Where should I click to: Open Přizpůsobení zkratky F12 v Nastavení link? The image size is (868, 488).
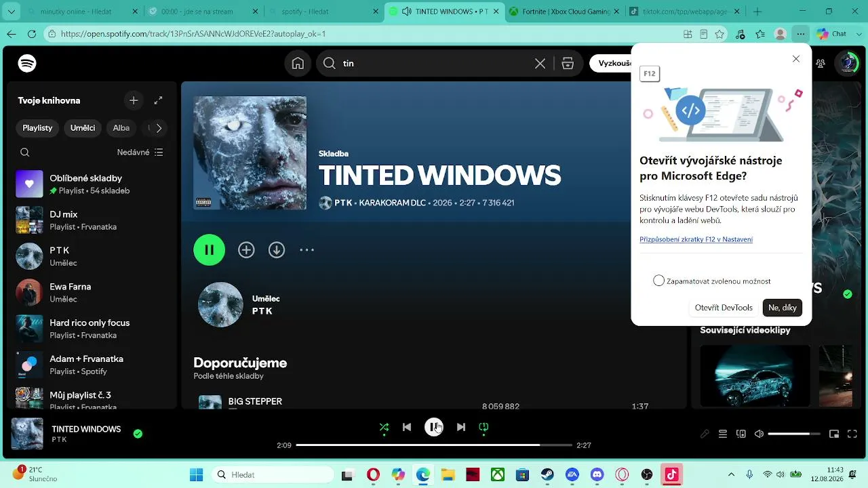pos(696,239)
